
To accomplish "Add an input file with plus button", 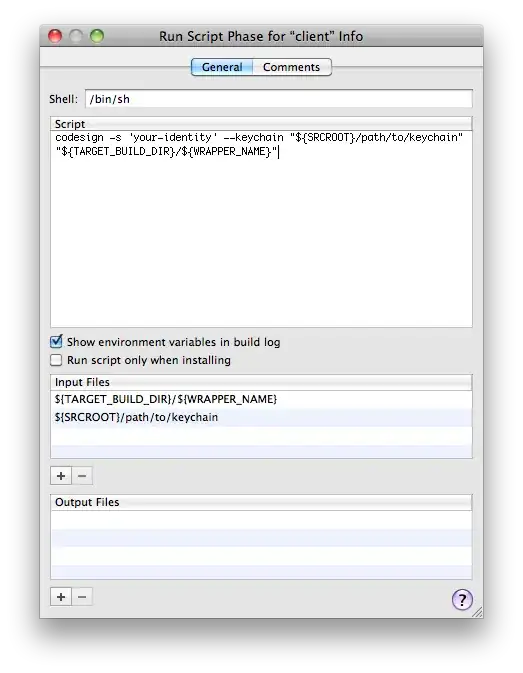I will point(61,476).
